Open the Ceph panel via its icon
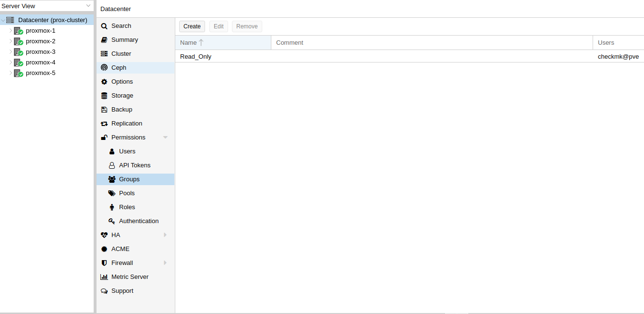 point(104,67)
